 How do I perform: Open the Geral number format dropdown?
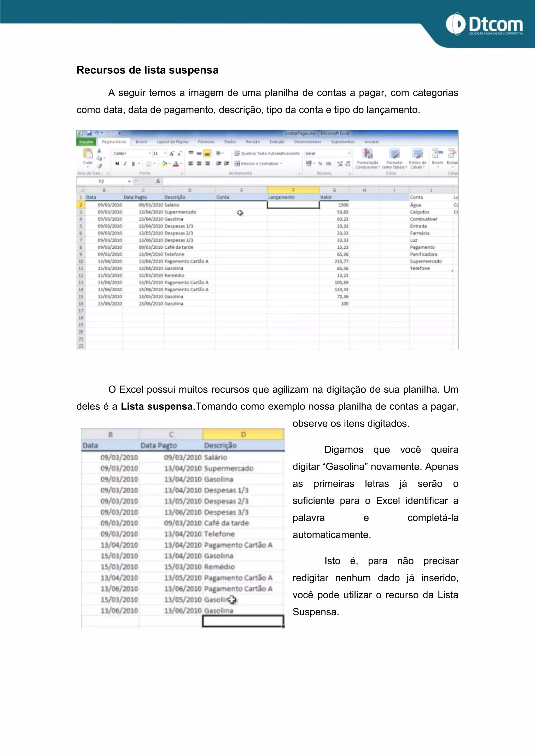click(x=349, y=153)
